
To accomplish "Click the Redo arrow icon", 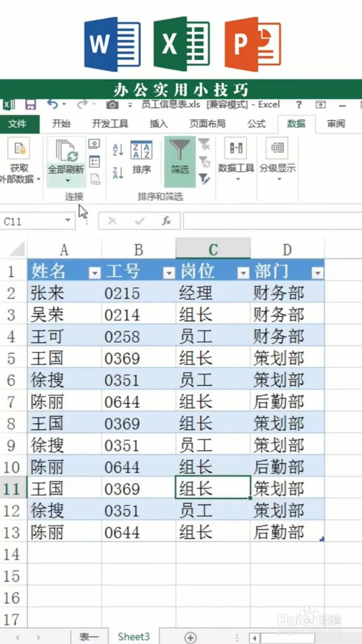I will click(81, 104).
